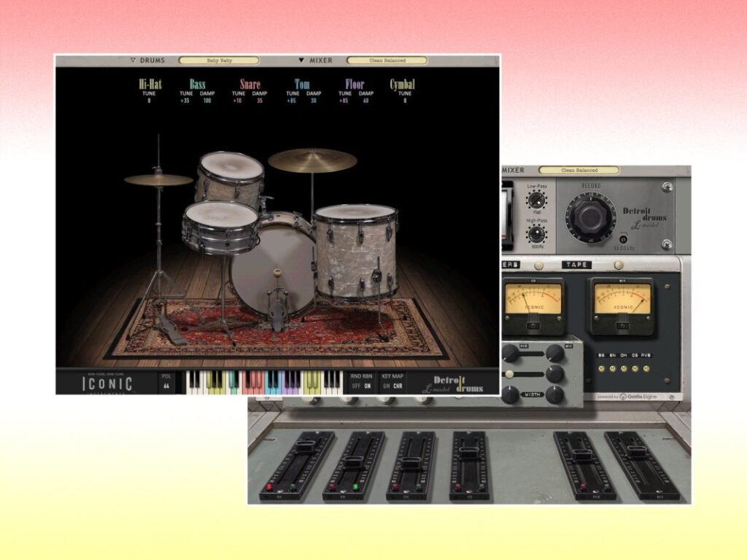Open the Baby Baby drum preset dropdown
This screenshot has width=747, height=560.
click(x=219, y=61)
